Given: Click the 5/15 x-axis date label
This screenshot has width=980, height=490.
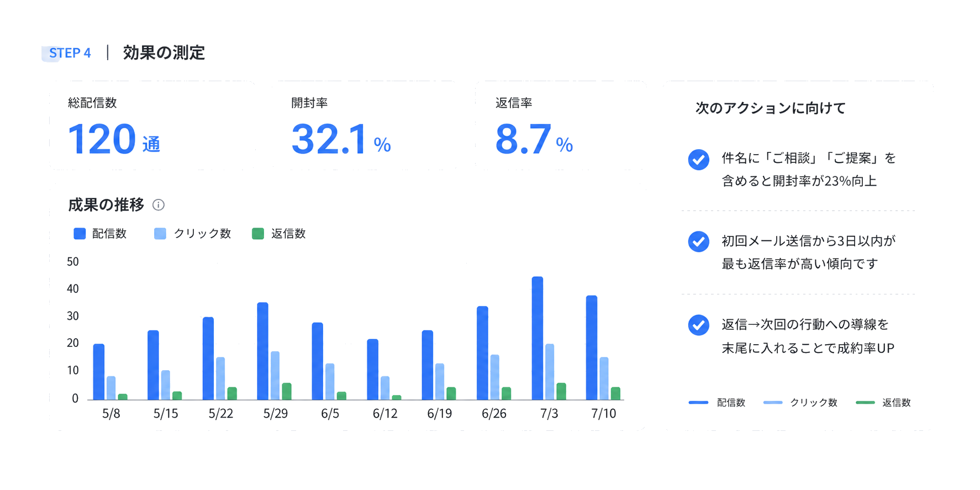Looking at the screenshot, I should point(166,414).
